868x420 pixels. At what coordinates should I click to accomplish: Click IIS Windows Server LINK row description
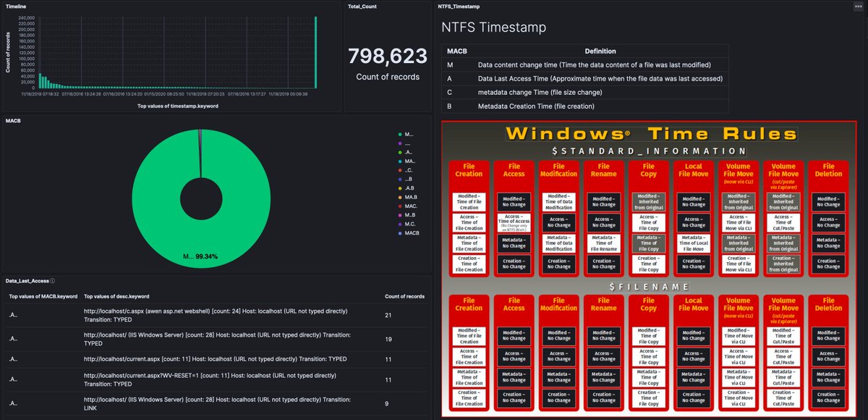coord(217,403)
